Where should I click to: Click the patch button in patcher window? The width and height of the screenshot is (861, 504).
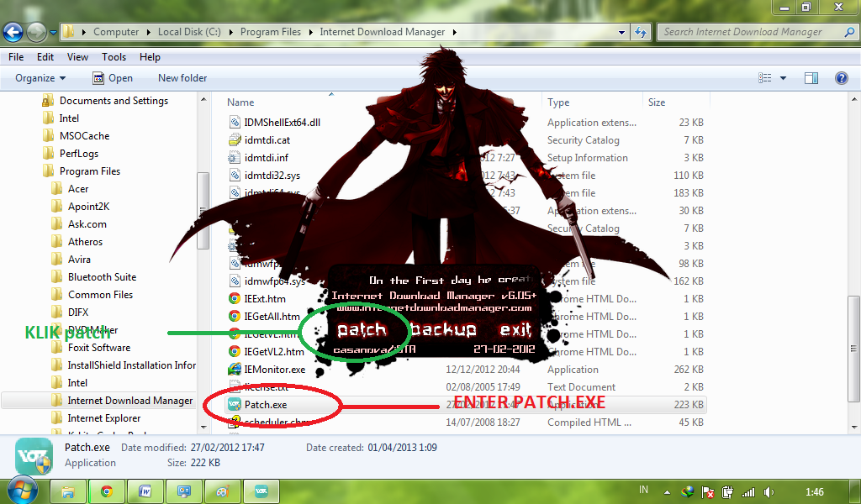(x=362, y=329)
